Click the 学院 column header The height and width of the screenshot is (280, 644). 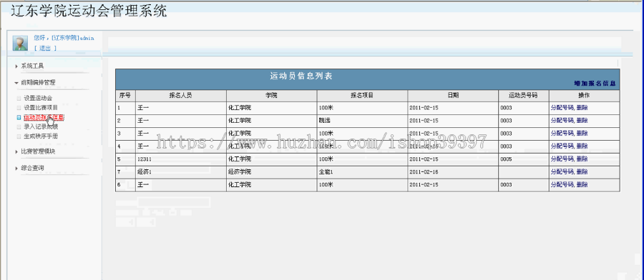click(x=271, y=96)
